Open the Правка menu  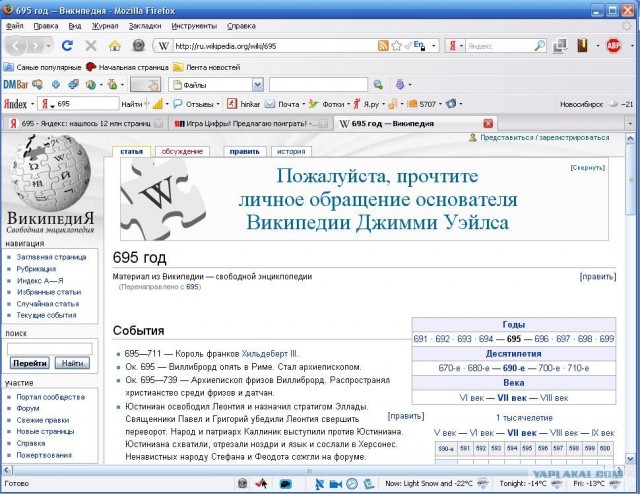click(x=46, y=26)
